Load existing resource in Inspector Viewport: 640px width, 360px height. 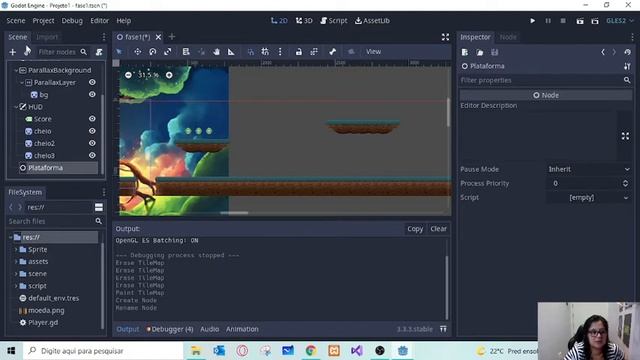[480, 52]
